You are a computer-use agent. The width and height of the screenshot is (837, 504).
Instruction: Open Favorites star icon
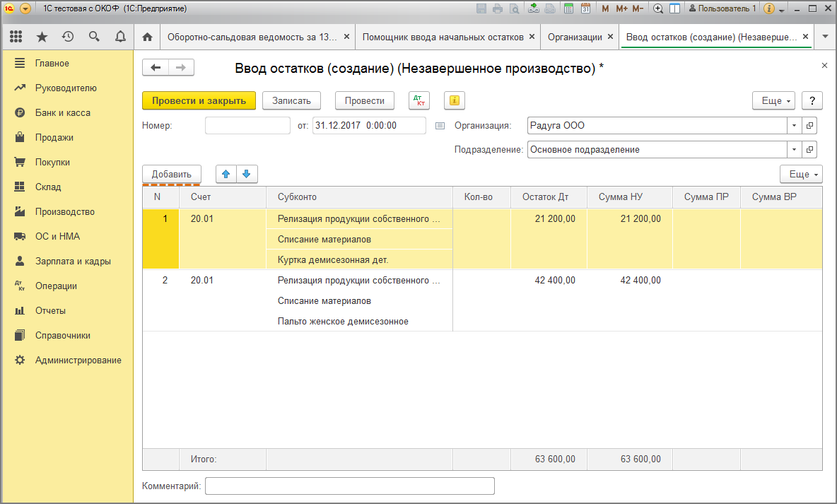click(42, 37)
